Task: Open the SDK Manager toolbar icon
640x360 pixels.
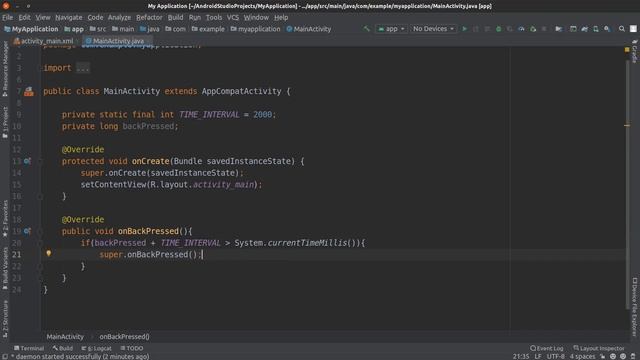Action: [x=607, y=29]
